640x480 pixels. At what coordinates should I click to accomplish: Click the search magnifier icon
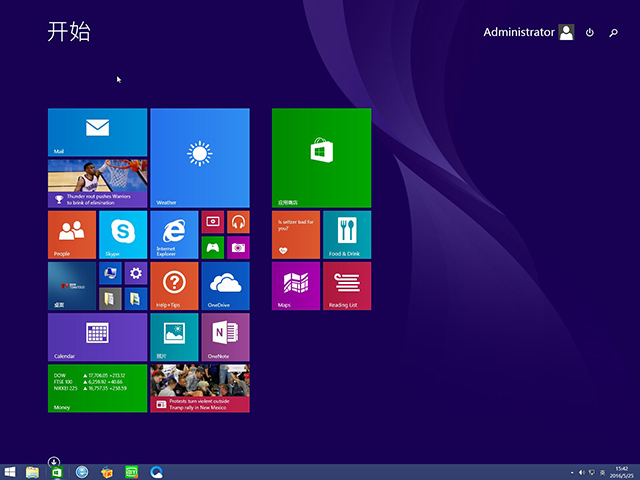(613, 33)
